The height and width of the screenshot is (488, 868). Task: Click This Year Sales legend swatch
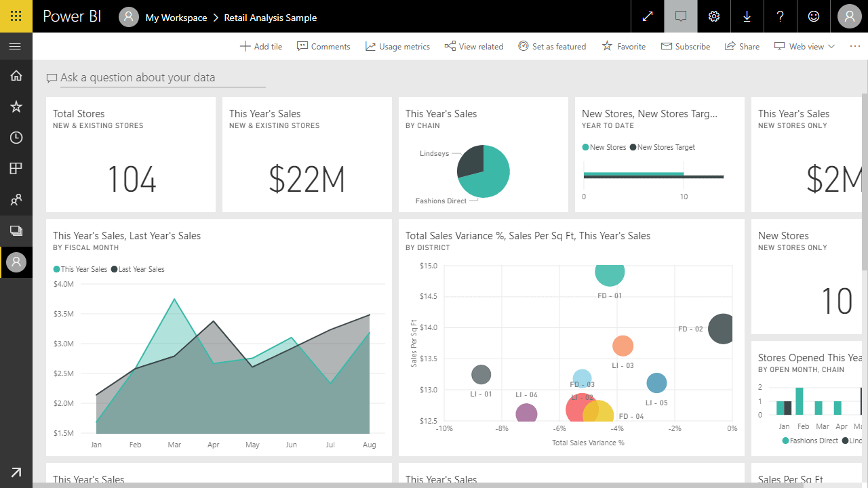[56, 269]
